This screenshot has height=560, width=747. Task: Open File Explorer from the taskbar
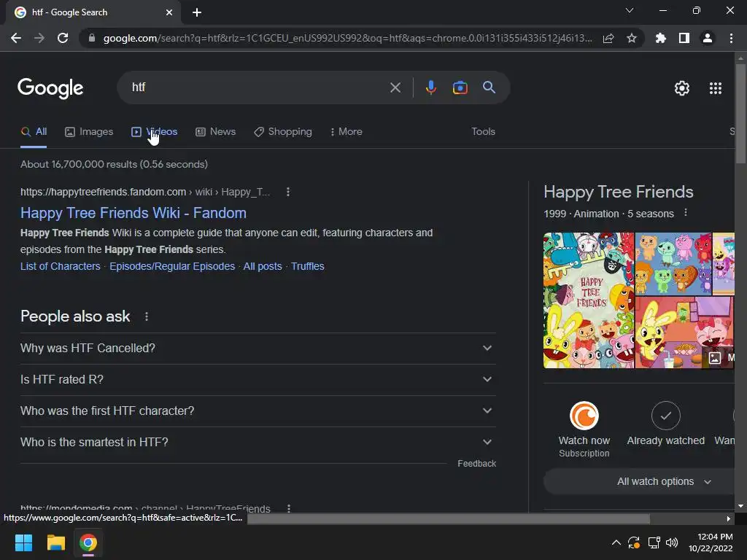click(55, 542)
